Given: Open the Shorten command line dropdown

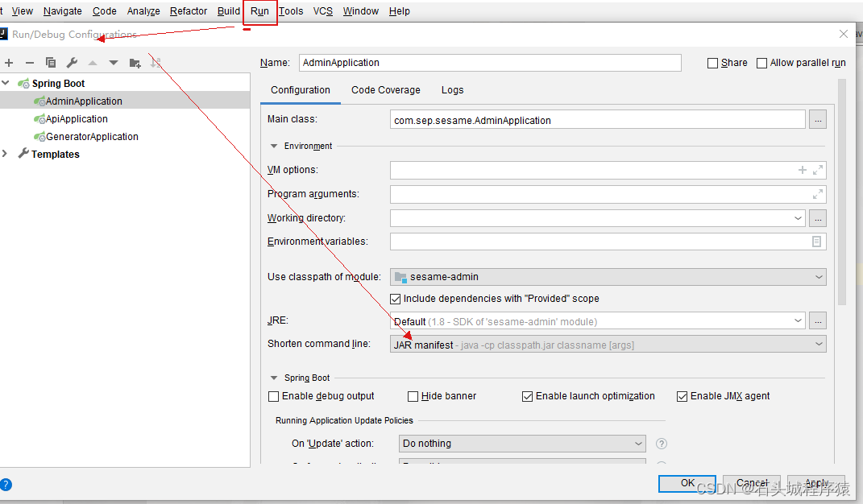Looking at the screenshot, I should pyautogui.click(x=819, y=343).
